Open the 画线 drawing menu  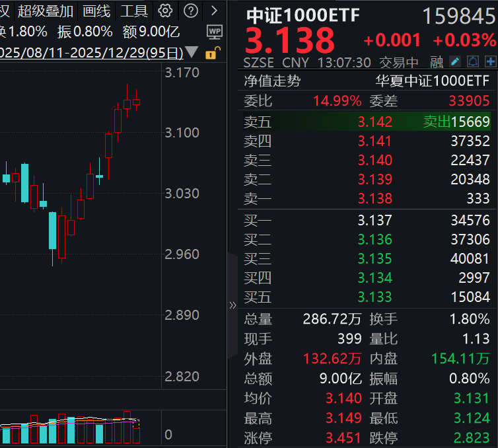(x=96, y=11)
